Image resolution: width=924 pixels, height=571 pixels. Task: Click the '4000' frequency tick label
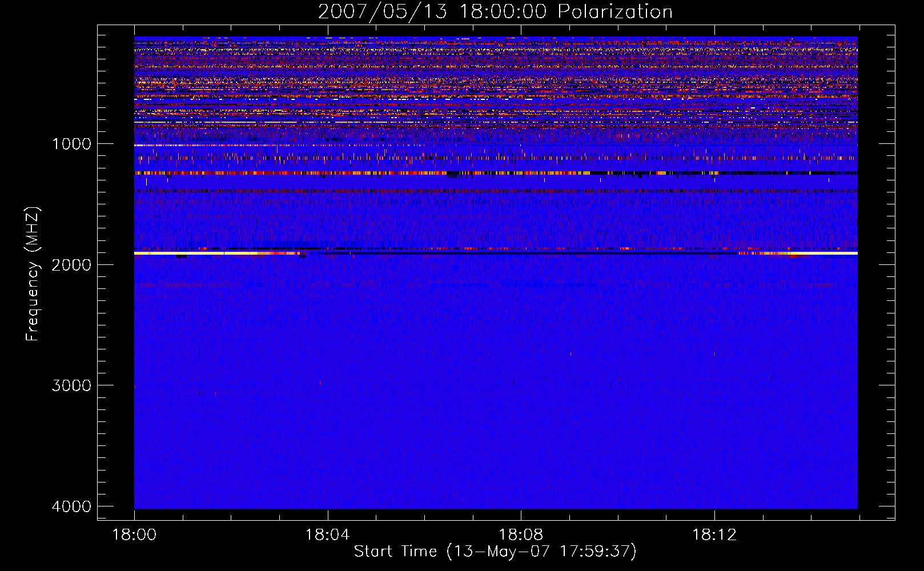pyautogui.click(x=72, y=506)
